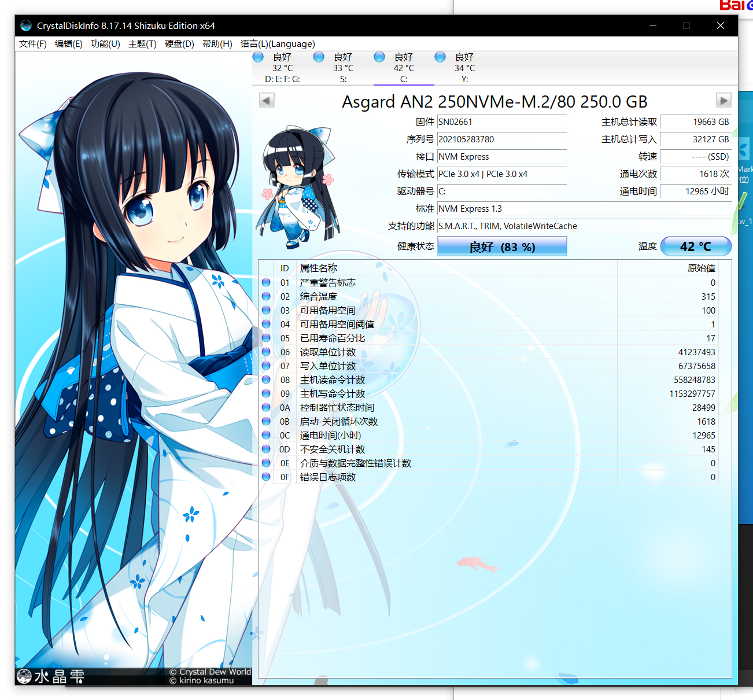Screen dimensions: 753x700
Task: Open the 主题(T) menu
Action: tap(142, 44)
